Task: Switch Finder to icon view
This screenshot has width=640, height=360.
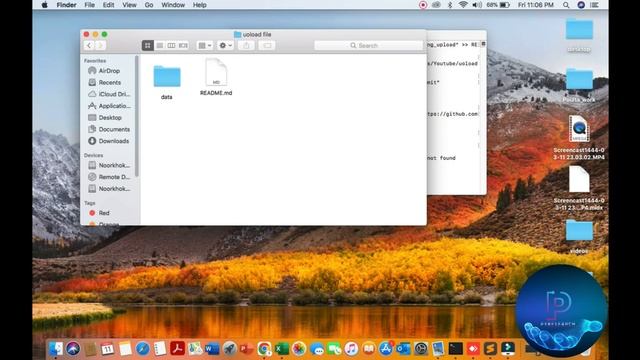Action: [x=148, y=45]
